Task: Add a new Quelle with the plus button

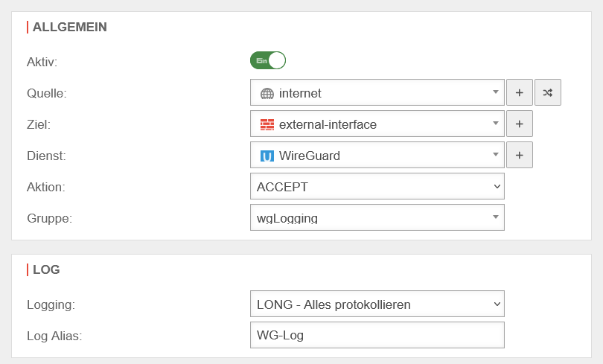Action: (x=520, y=93)
